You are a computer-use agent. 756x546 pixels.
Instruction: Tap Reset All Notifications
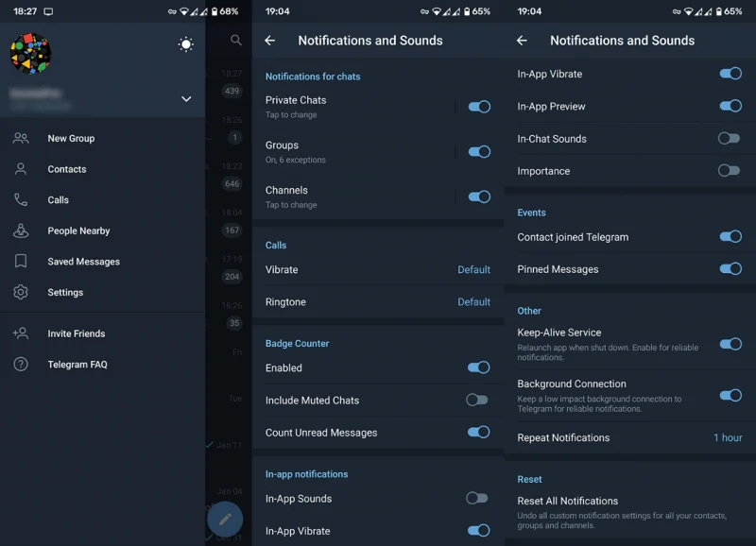pyautogui.click(x=629, y=512)
